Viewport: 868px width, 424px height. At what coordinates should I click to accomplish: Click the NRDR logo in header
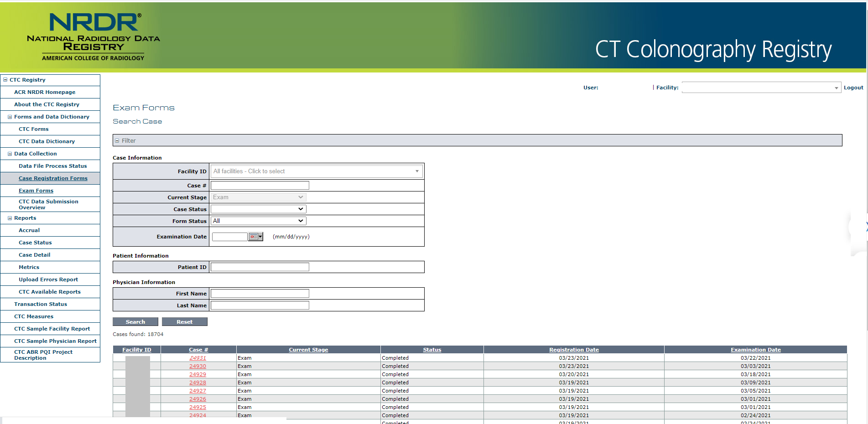[x=94, y=36]
